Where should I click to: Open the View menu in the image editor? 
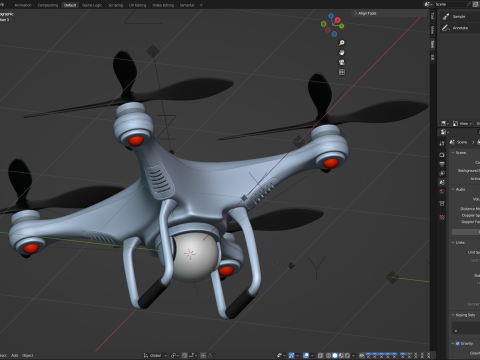pyautogui.click(x=465, y=124)
